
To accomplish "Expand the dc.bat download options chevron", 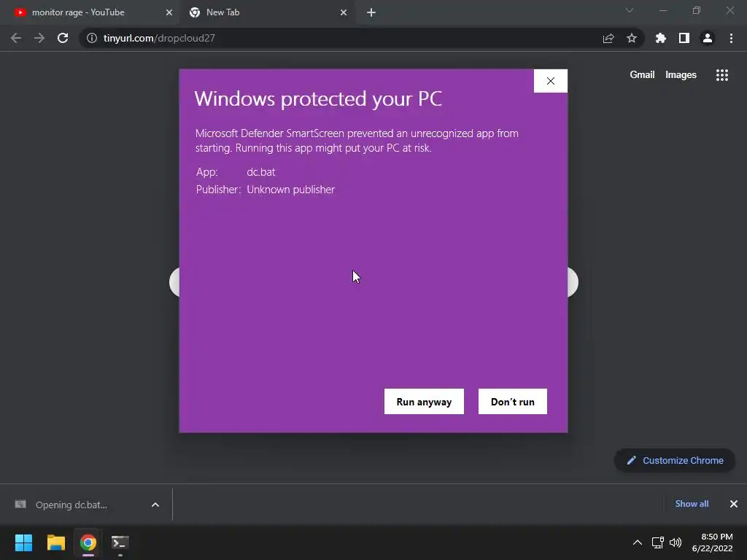I will coord(155,505).
